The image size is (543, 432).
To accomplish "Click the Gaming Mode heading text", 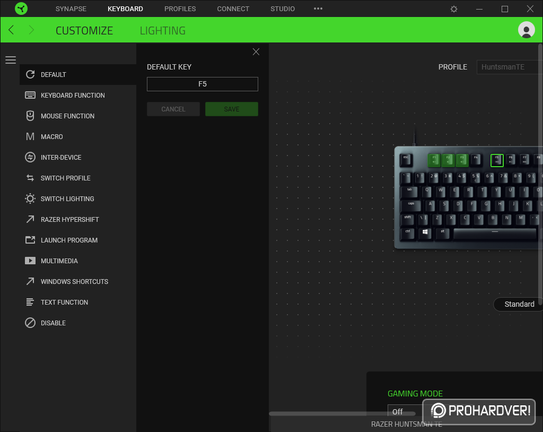I will 415,394.
